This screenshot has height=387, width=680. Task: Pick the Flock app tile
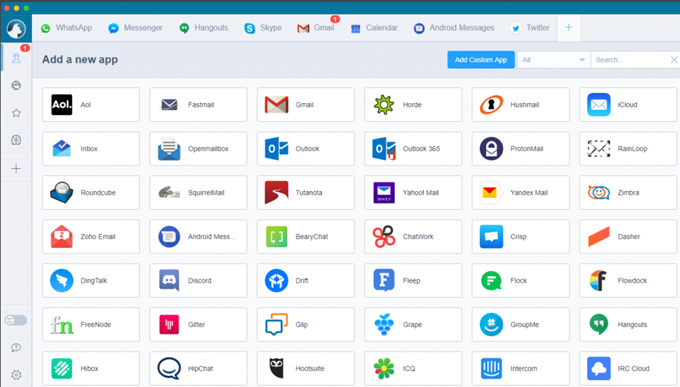click(x=520, y=280)
